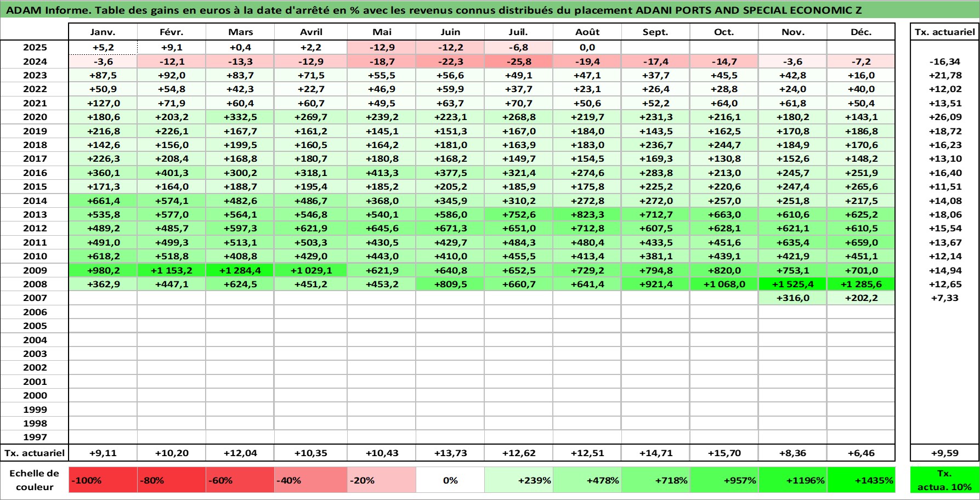
Task: Select cell +661,4 in 2014 row
Action: click(103, 201)
